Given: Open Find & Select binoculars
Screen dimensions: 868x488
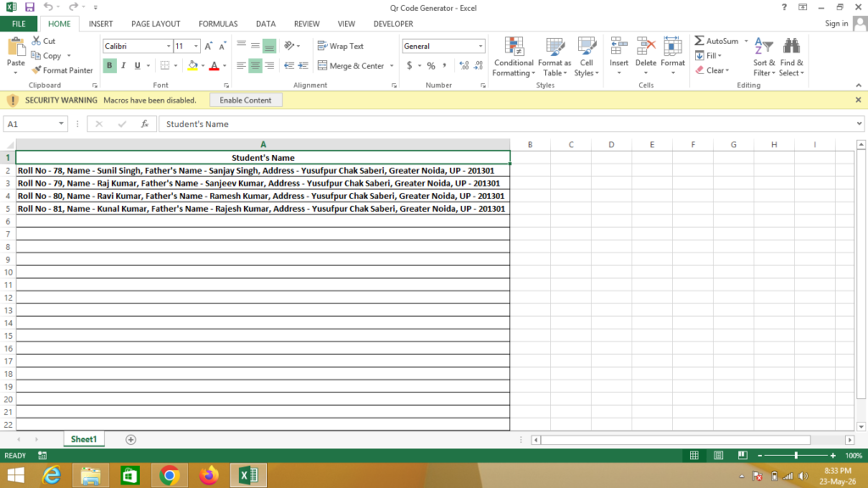Looking at the screenshot, I should (x=792, y=57).
